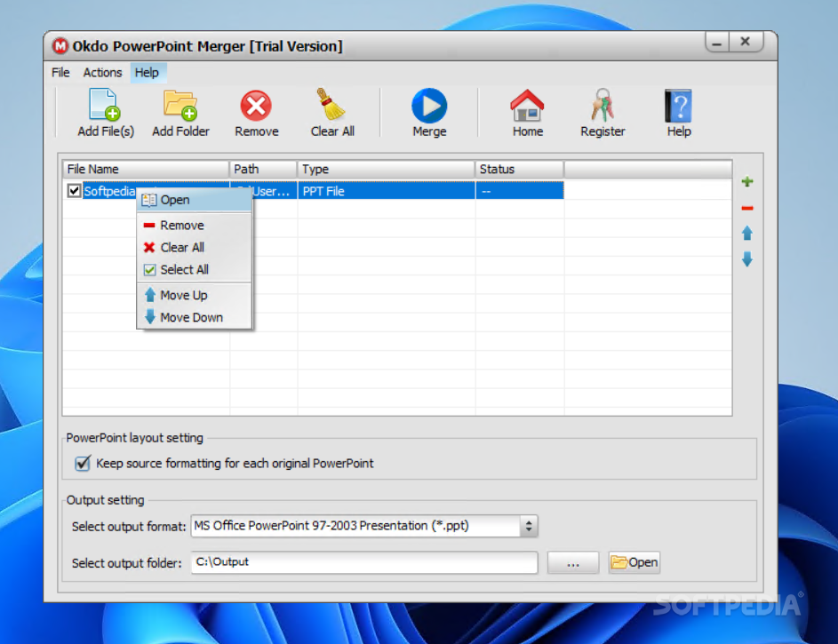Screen dimensions: 838x644
Task: Click the Path column header
Action: pos(263,170)
